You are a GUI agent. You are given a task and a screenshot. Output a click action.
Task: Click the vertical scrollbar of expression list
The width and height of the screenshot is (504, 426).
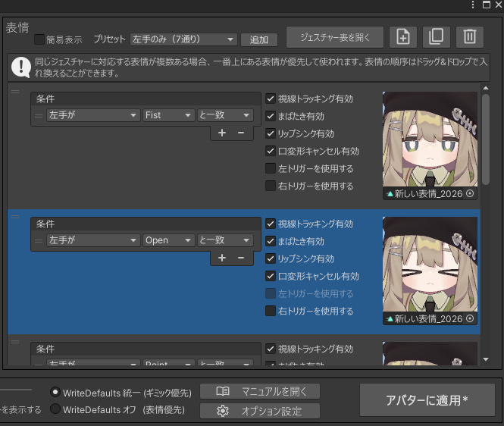click(485, 136)
